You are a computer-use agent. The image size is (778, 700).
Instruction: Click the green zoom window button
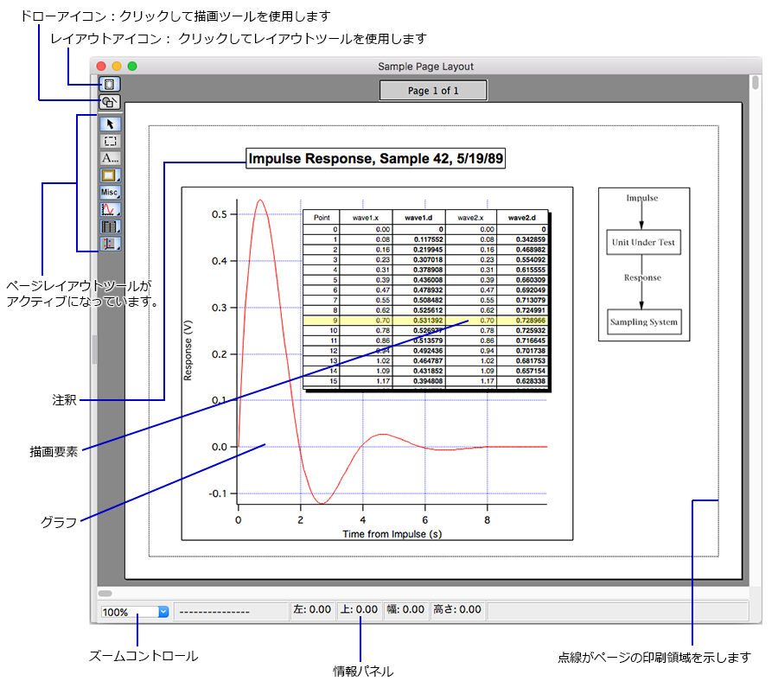(x=132, y=66)
